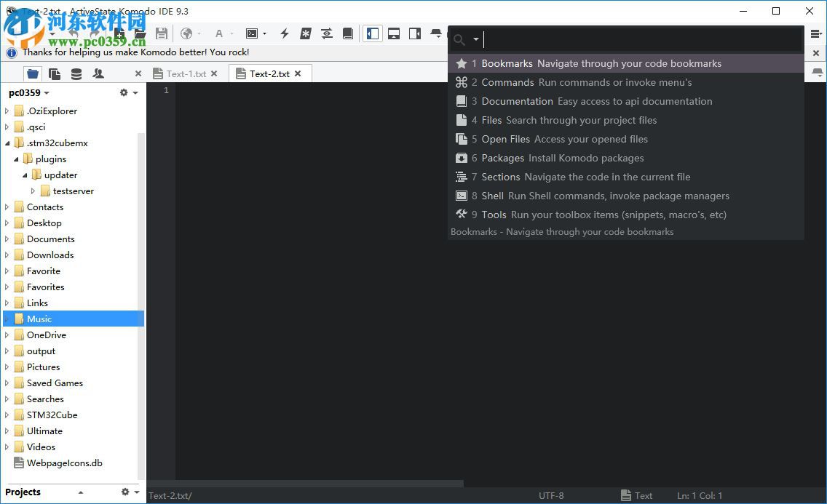Expand the Documents folder
Image resolution: width=827 pixels, height=504 pixels.
(8, 239)
